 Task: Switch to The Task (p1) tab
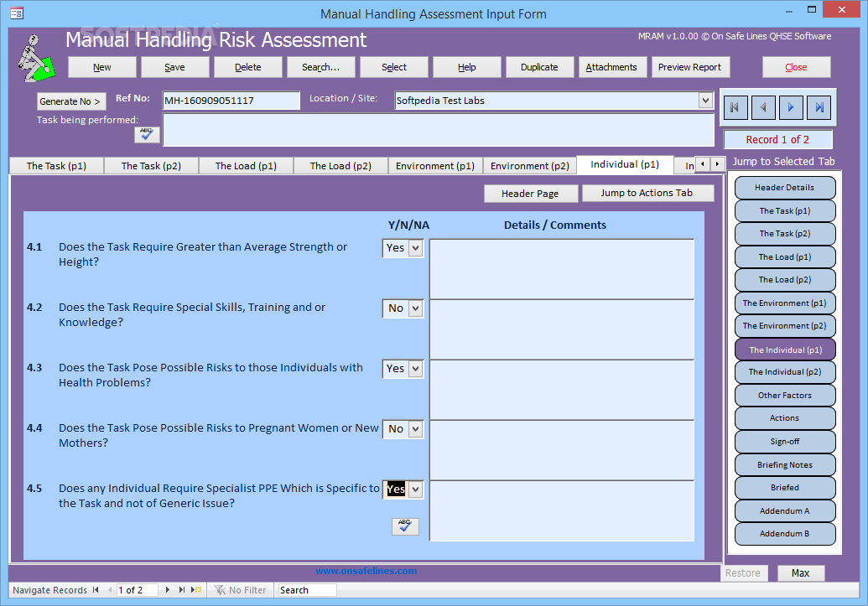[x=56, y=165]
